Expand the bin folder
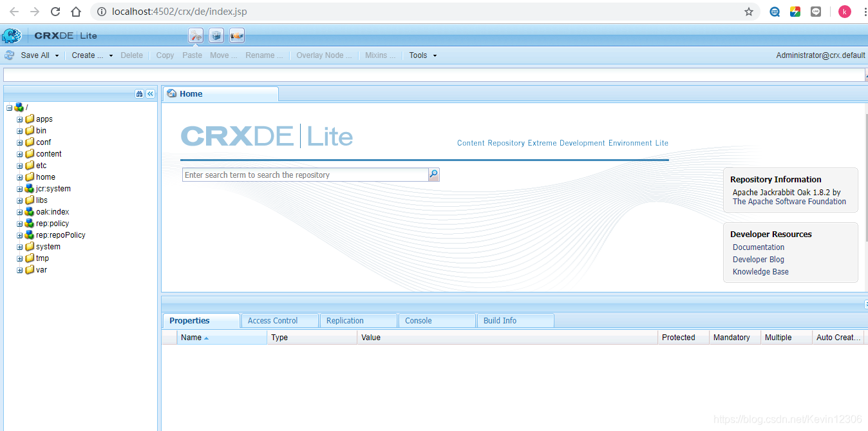868x431 pixels. pos(19,131)
